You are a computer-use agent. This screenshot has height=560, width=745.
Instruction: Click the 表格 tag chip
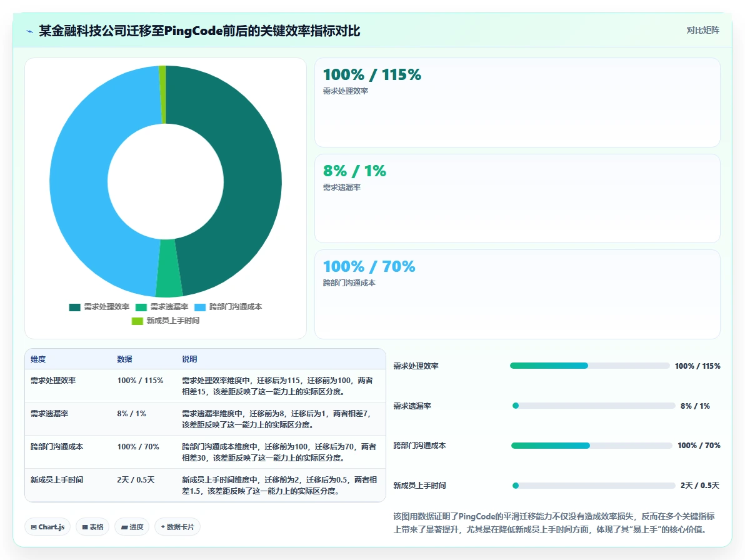coord(92,527)
